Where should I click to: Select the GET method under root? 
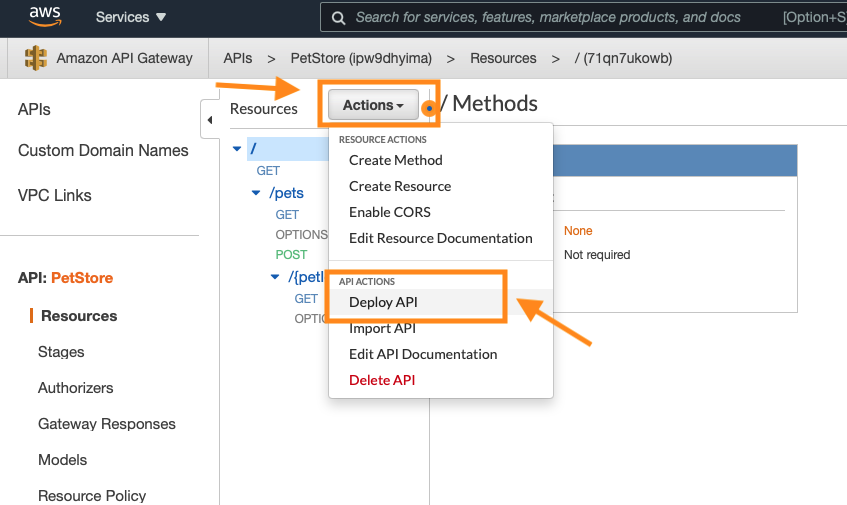coord(268,171)
